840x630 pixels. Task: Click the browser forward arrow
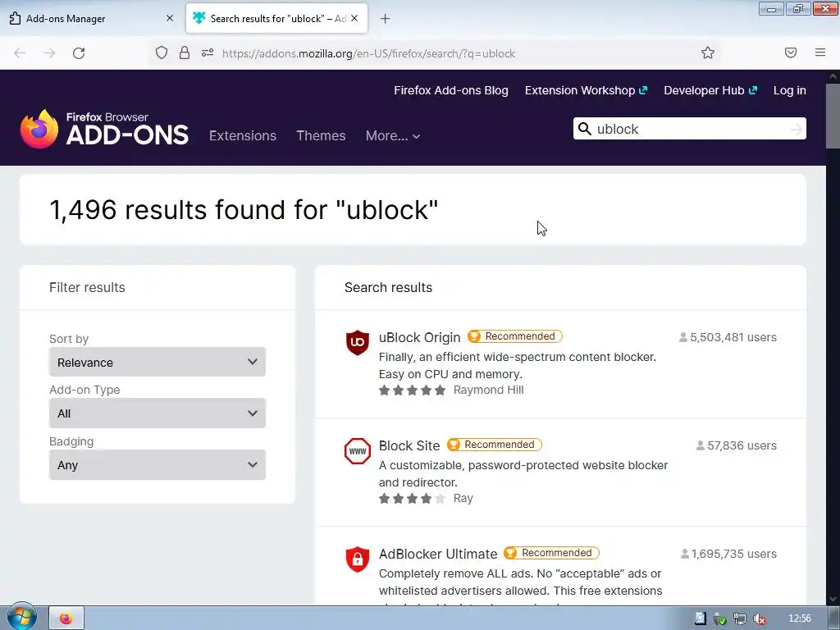49,53
